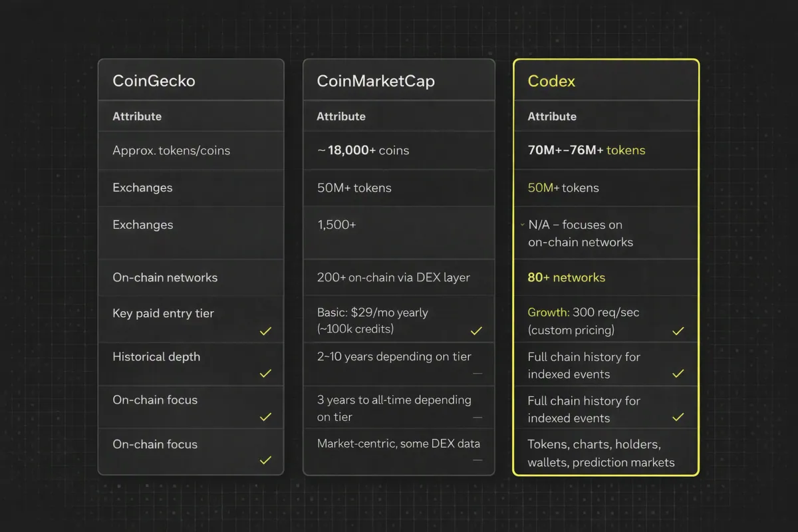Click Market-centric, some DEX data text

(x=398, y=444)
